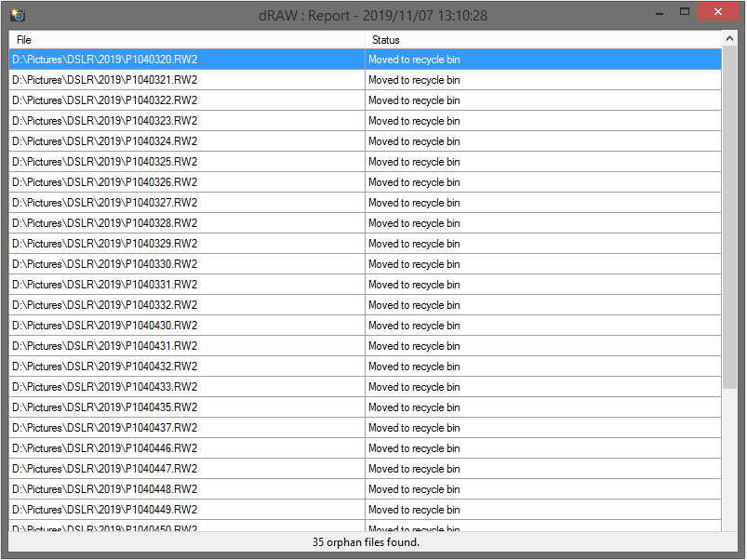Image resolution: width=747 pixels, height=560 pixels.
Task: Click the status cell for P1040449.RW2
Action: (x=543, y=510)
